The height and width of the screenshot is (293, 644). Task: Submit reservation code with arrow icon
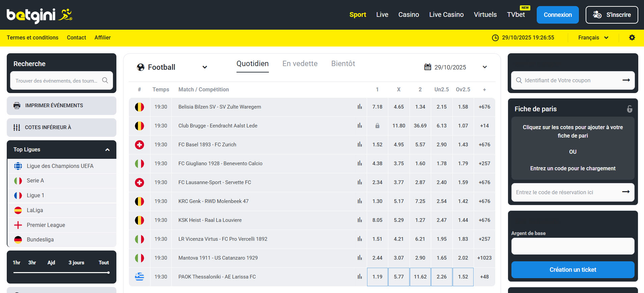626,192
